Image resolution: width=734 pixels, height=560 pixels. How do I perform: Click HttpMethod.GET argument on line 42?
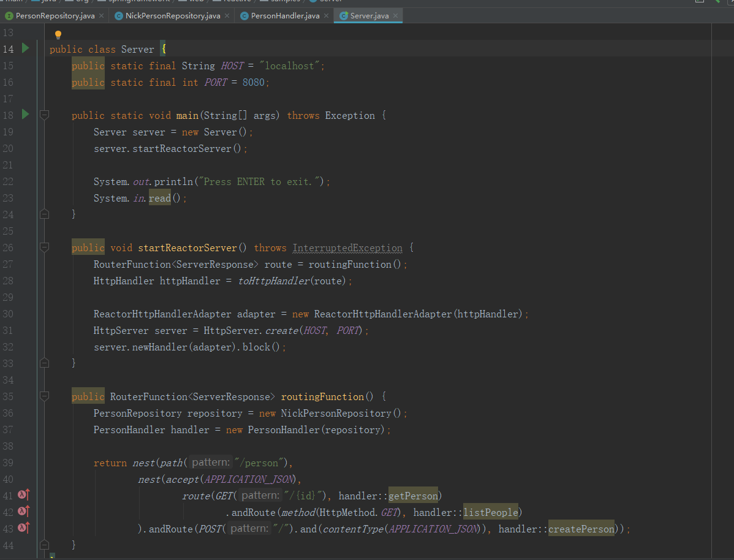click(x=359, y=513)
